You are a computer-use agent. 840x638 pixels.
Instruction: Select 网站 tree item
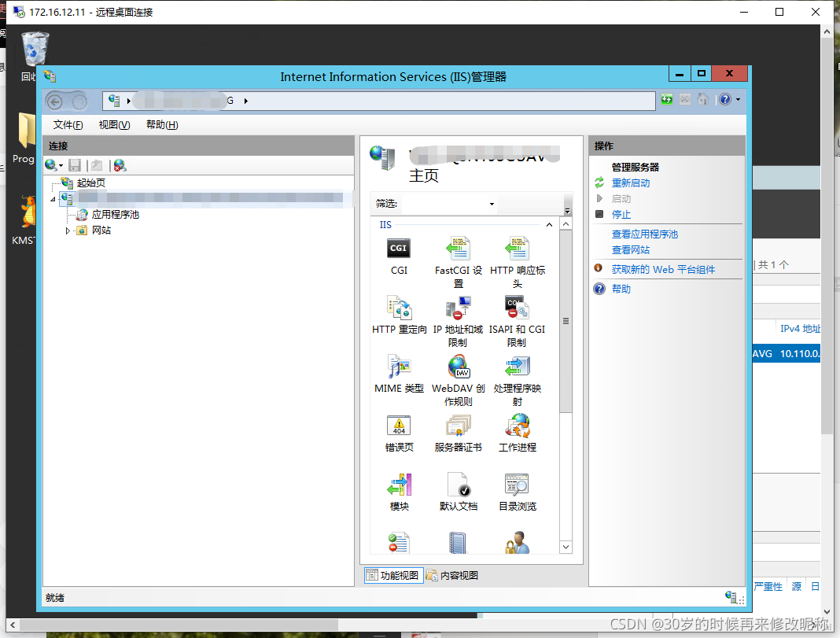tap(101, 230)
